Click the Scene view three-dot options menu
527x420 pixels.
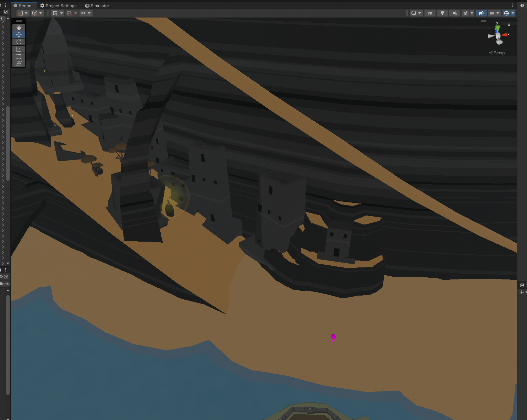(x=512, y=5)
